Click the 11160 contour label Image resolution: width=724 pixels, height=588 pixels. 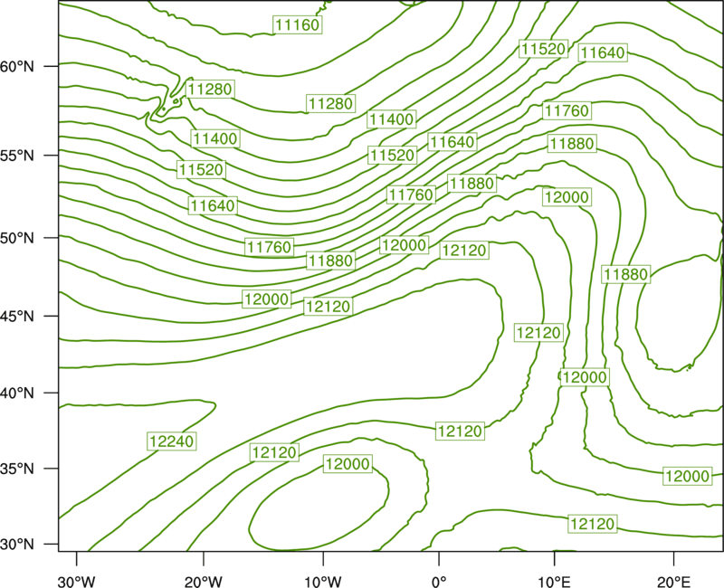298,24
